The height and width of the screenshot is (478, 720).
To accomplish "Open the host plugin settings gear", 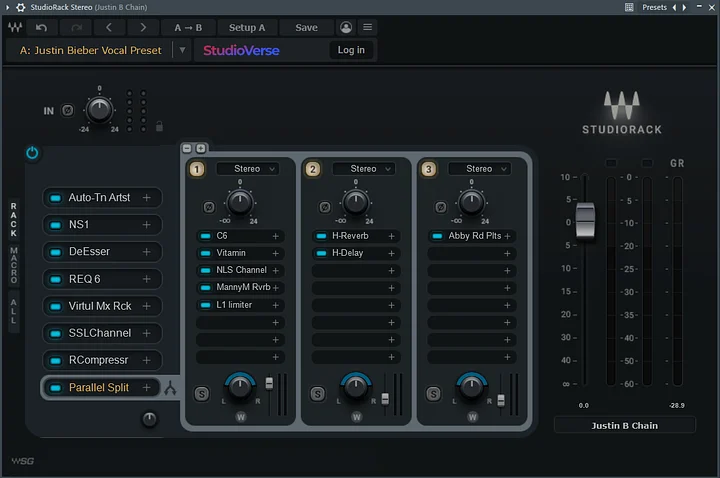I will 21,7.
